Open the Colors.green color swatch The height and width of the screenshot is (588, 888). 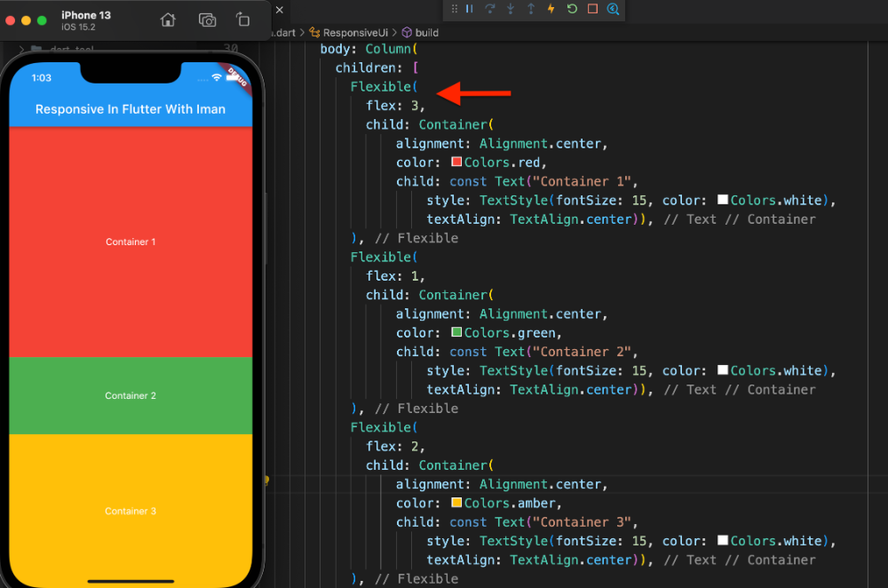pos(456,332)
